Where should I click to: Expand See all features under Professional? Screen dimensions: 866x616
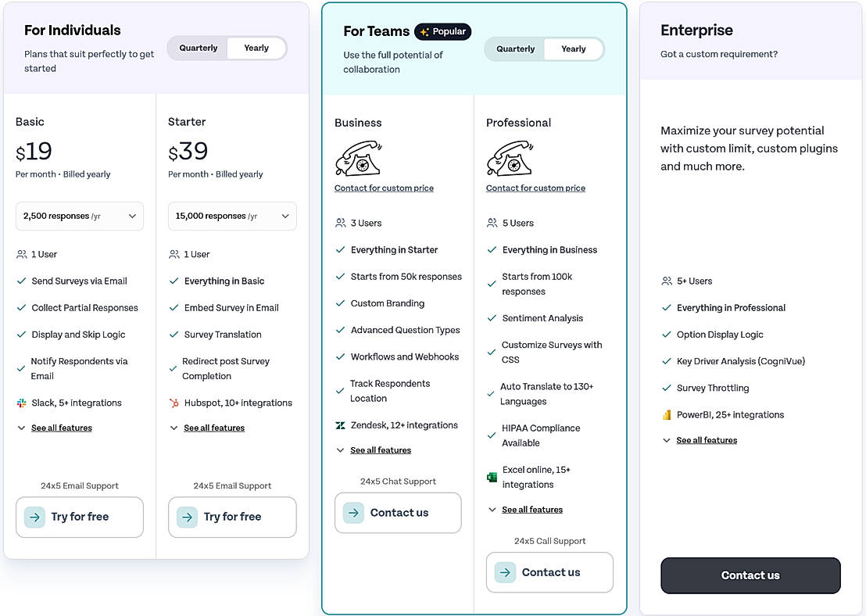click(531, 510)
